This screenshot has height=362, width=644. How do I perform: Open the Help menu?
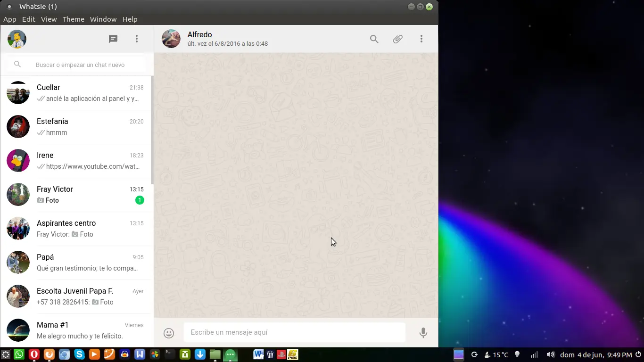130,19
